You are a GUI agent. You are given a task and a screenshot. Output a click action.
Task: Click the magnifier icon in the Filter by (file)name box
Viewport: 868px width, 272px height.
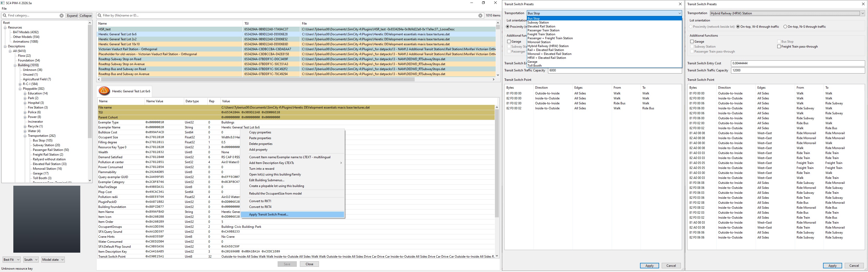pyautogui.click(x=99, y=15)
